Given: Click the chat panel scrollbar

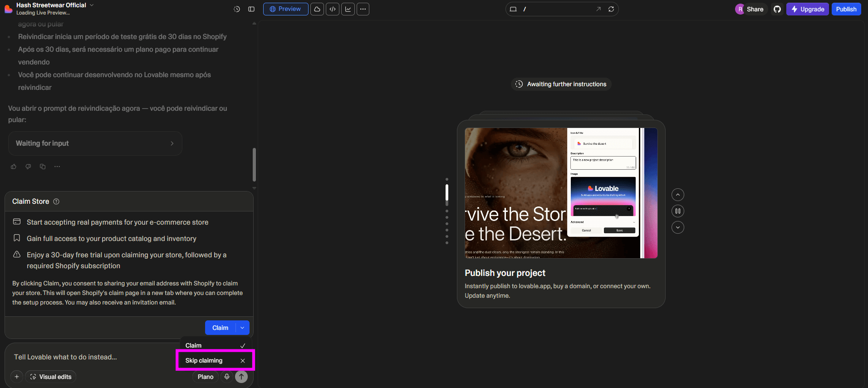Looking at the screenshot, I should tap(254, 164).
